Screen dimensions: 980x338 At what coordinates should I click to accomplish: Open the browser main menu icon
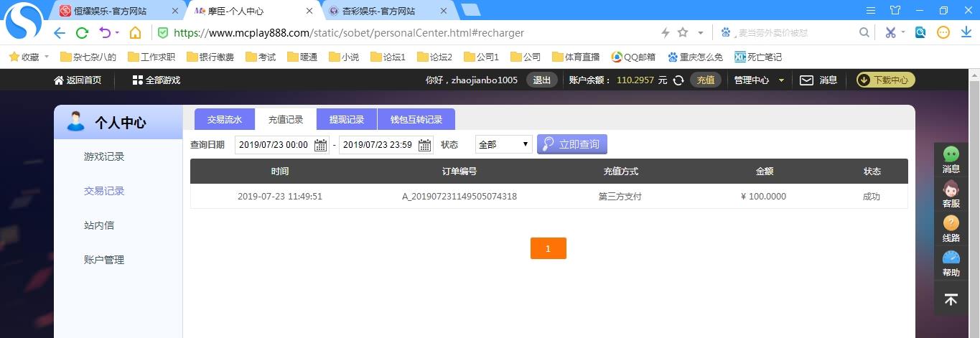(x=871, y=10)
